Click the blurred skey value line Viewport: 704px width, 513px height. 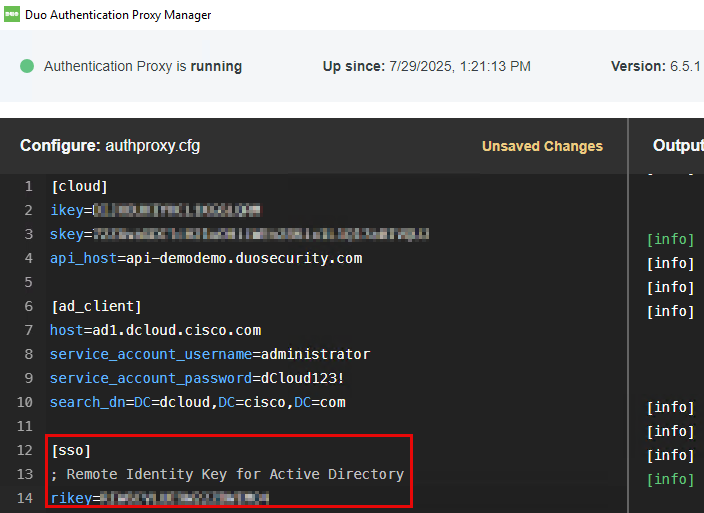240,234
